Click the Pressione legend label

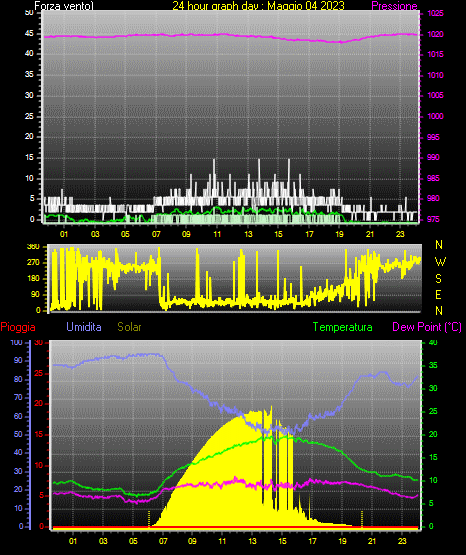[x=394, y=6]
